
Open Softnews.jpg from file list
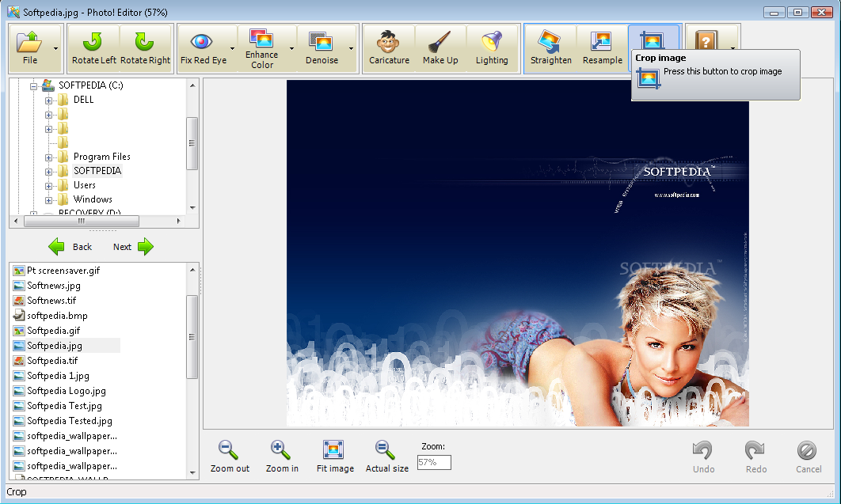click(x=54, y=286)
